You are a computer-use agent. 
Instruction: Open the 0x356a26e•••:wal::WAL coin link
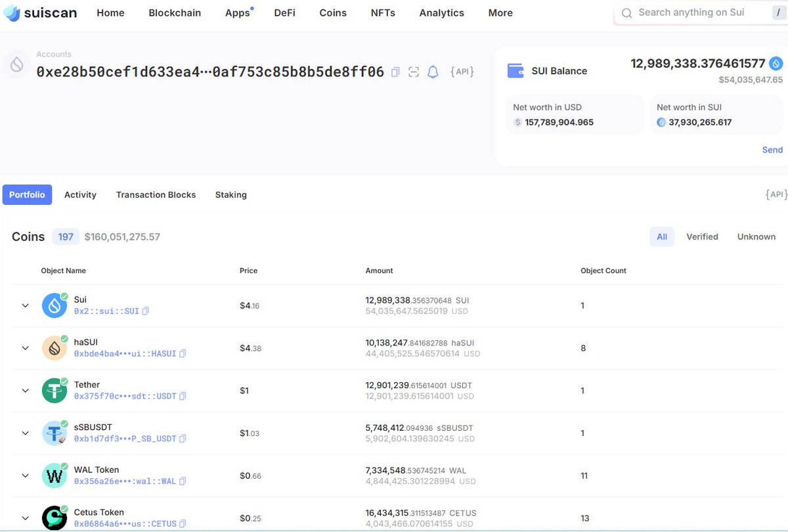[125, 481]
